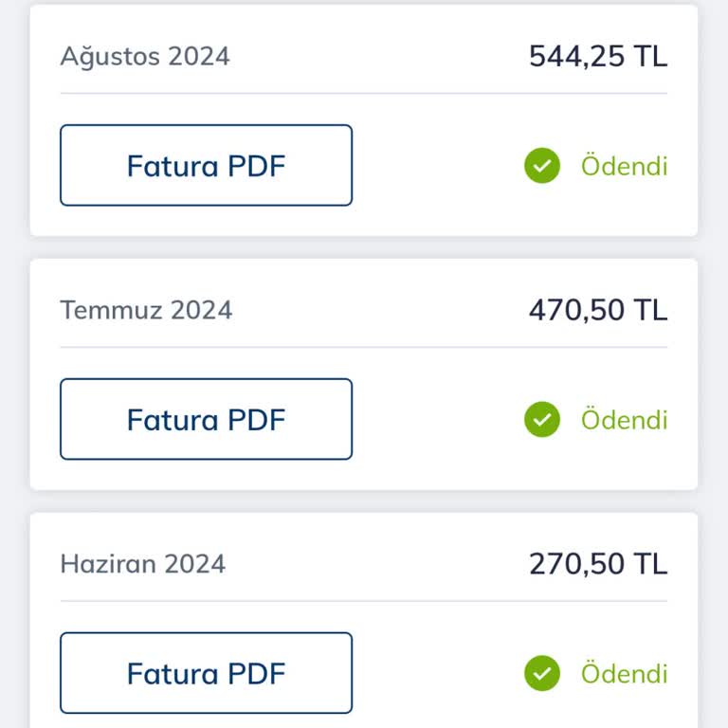728x728 pixels.
Task: Click the Ödendi status on the Haziran invoice
Action: click(624, 673)
